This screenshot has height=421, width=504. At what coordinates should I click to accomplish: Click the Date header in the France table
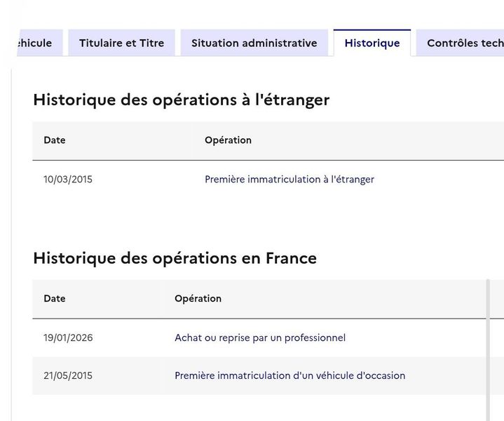(54, 298)
